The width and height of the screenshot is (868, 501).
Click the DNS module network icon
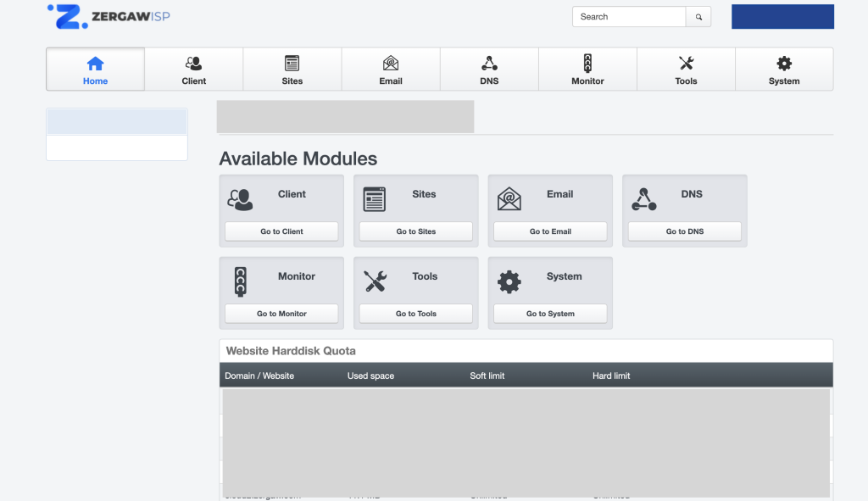click(x=643, y=199)
